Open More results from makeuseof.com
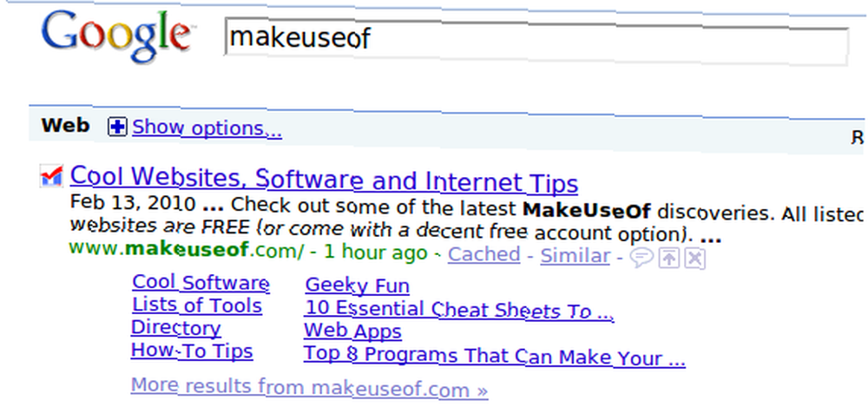Image resolution: width=868 pixels, height=420 pixels. (x=310, y=387)
